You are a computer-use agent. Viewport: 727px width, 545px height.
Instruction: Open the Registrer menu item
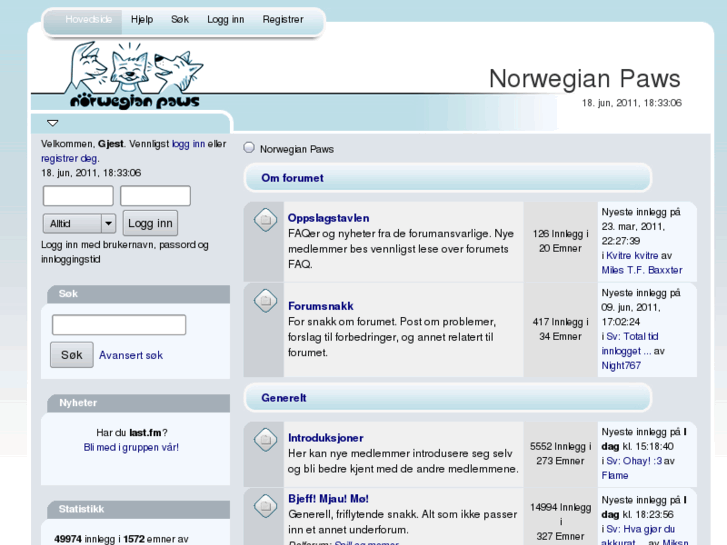pyautogui.click(x=283, y=19)
